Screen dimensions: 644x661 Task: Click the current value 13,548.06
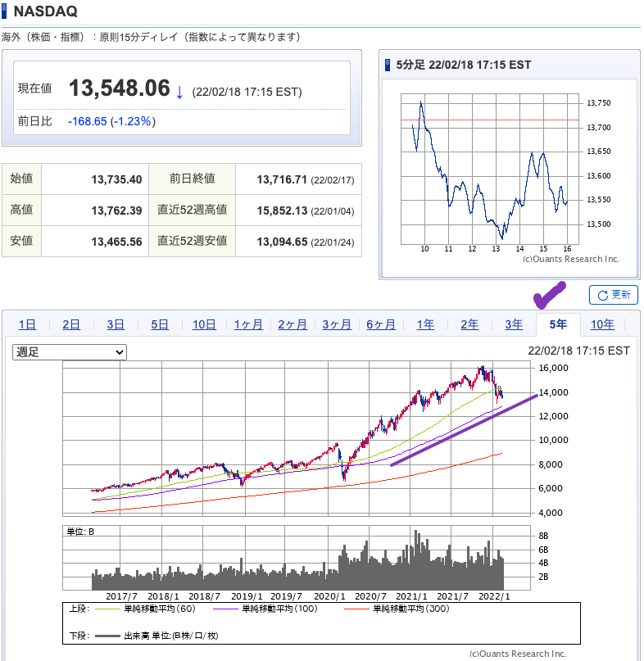[120, 88]
